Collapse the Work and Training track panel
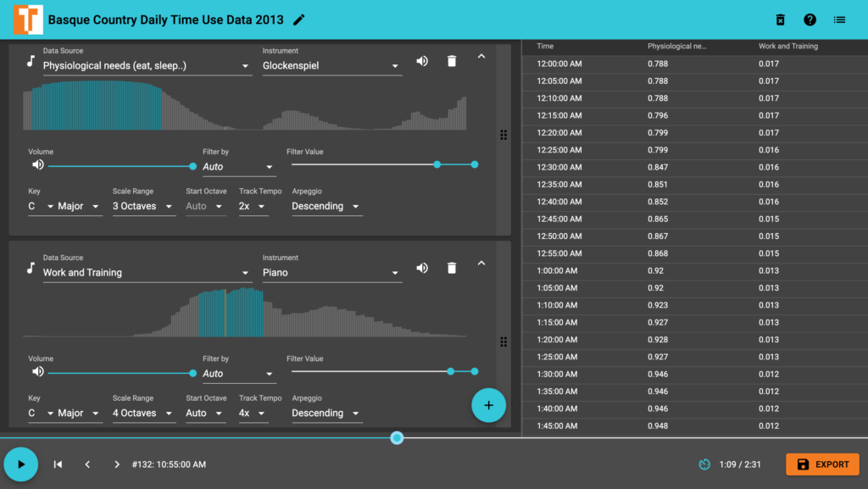The width and height of the screenshot is (868, 489). (481, 264)
